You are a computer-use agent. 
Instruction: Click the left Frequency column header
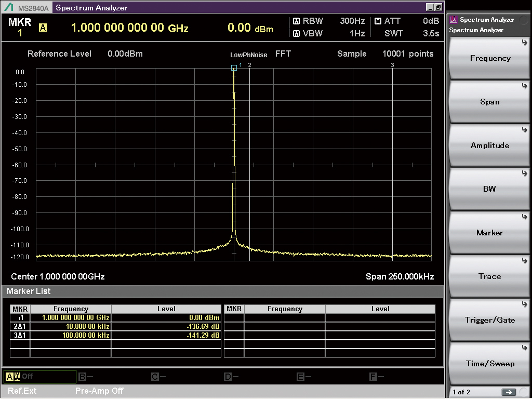tap(71, 309)
